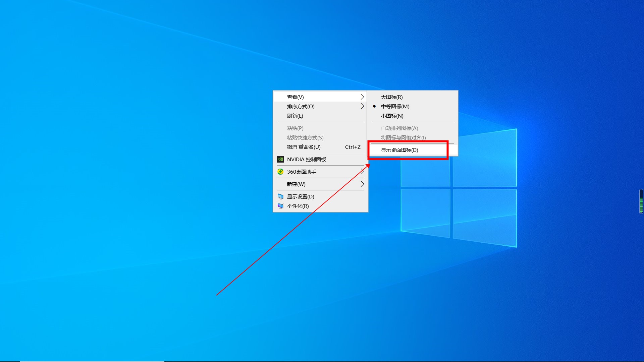
Task: Expand the 360桌面助手 submenu chevron
Action: (x=362, y=172)
